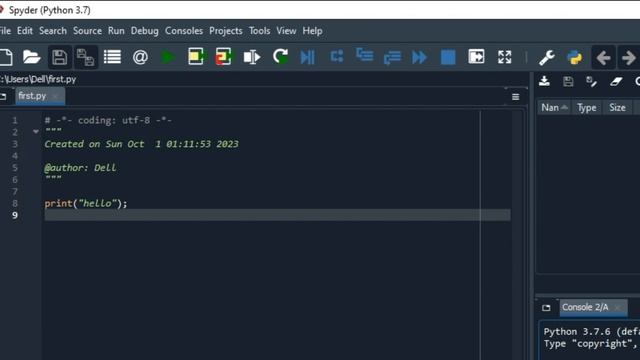Open the Run menu

(116, 31)
